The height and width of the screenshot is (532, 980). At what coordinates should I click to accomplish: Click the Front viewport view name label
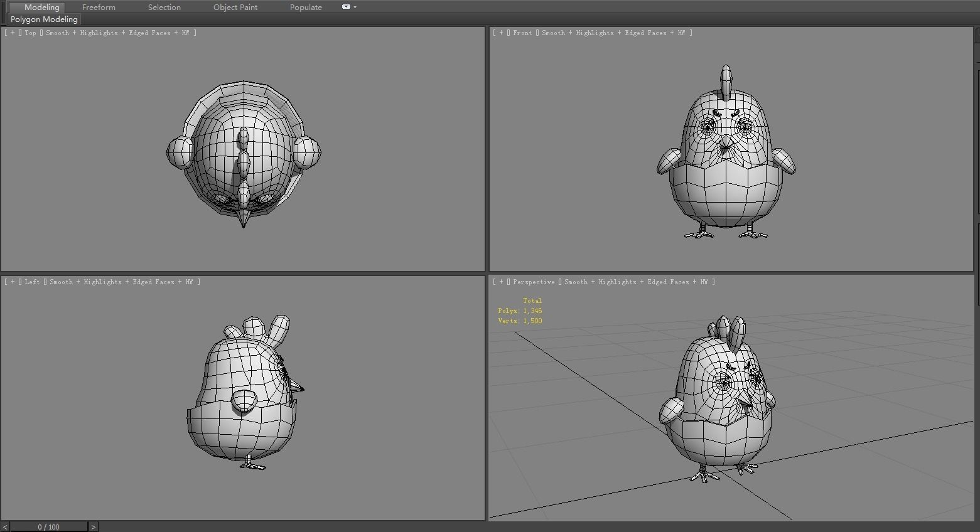[522, 33]
